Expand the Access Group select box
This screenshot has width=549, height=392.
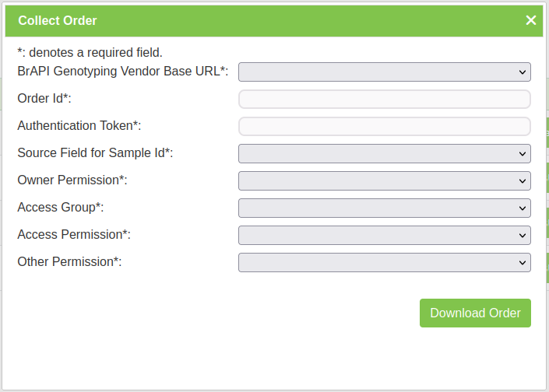point(384,208)
